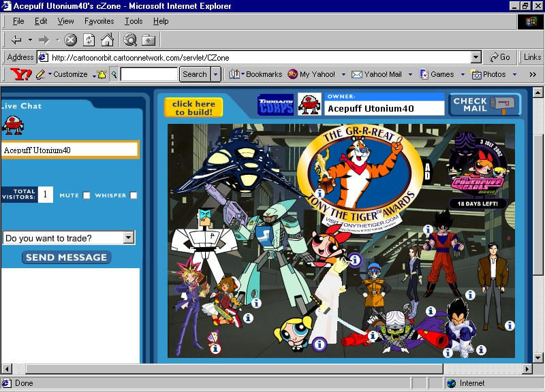The height and width of the screenshot is (392, 545).
Task: Click the Yahoo toolbar magnifier icon
Action: [x=114, y=74]
